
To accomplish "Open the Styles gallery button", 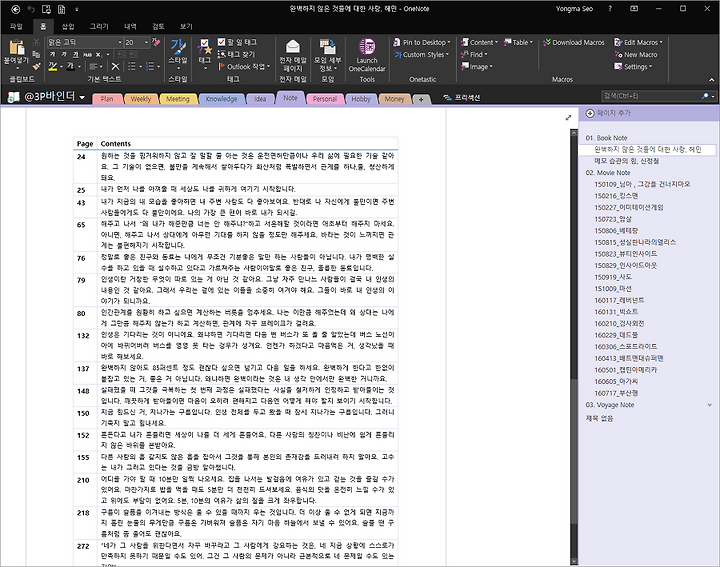I will [178, 54].
